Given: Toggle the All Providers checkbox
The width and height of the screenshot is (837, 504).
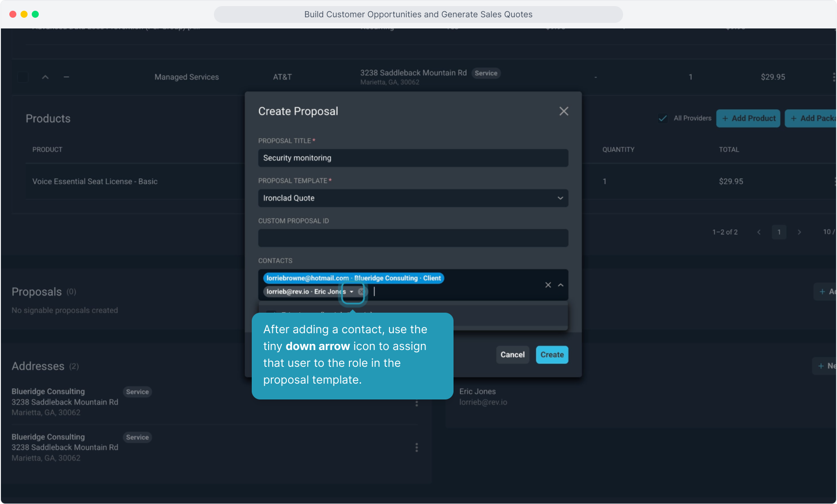Looking at the screenshot, I should [x=662, y=118].
